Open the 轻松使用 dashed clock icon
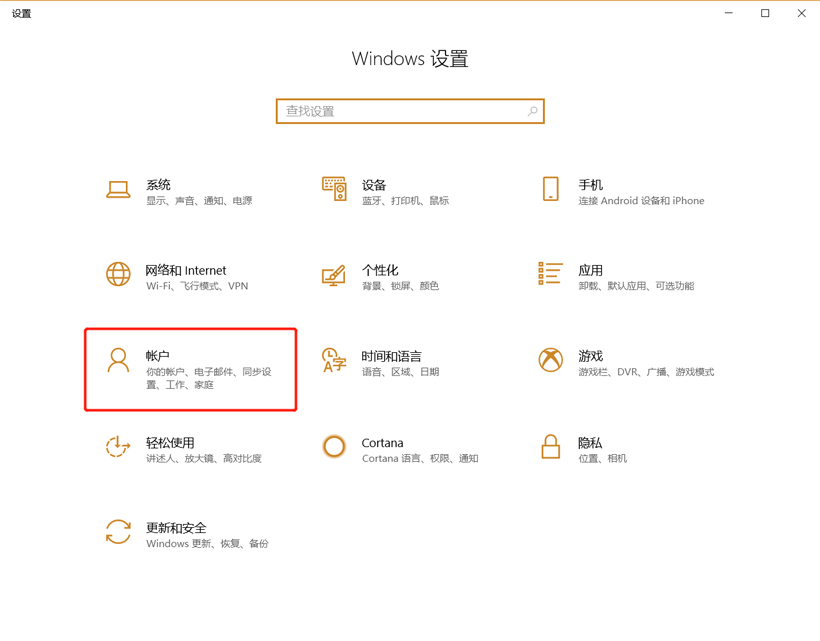The width and height of the screenshot is (820, 641). click(118, 447)
